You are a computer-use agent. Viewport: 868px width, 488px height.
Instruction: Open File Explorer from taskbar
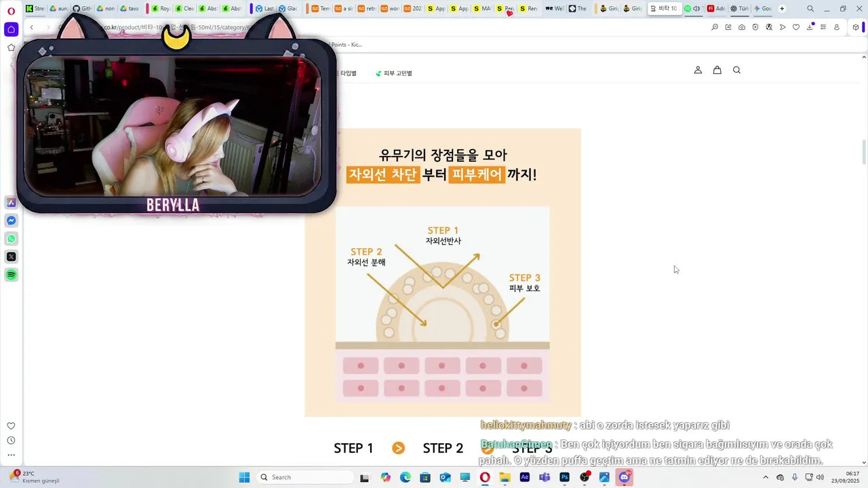click(x=505, y=477)
